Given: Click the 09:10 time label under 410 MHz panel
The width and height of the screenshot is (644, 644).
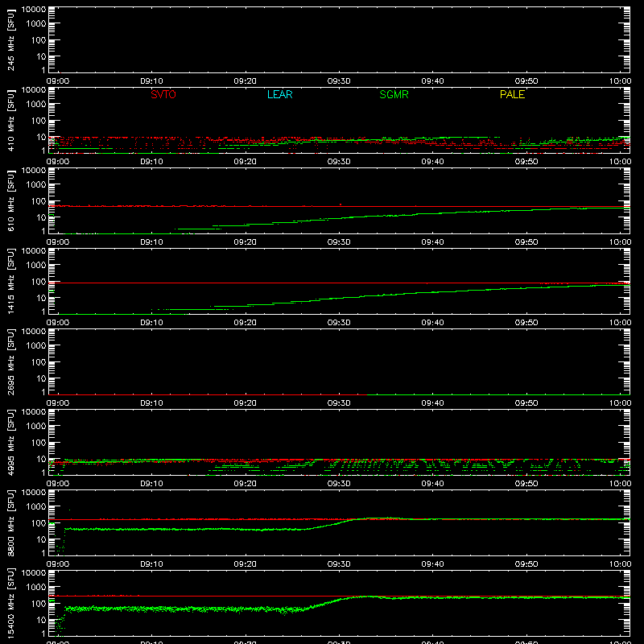Looking at the screenshot, I should click(151, 162).
